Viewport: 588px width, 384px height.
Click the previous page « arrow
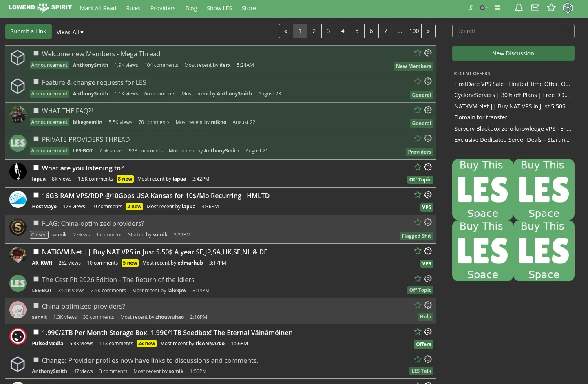(285, 31)
